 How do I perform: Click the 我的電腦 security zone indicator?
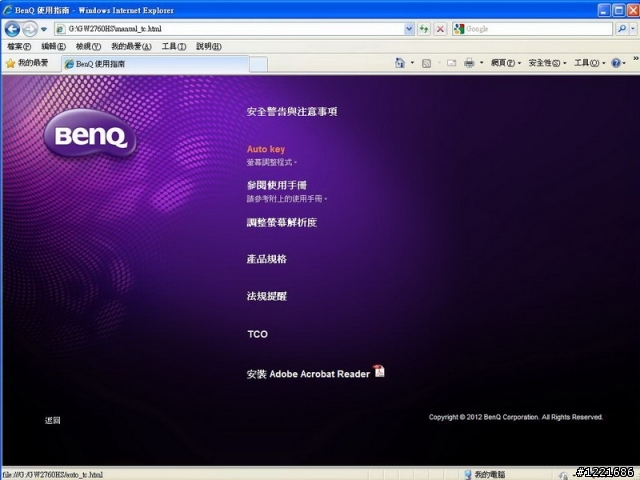(485, 474)
